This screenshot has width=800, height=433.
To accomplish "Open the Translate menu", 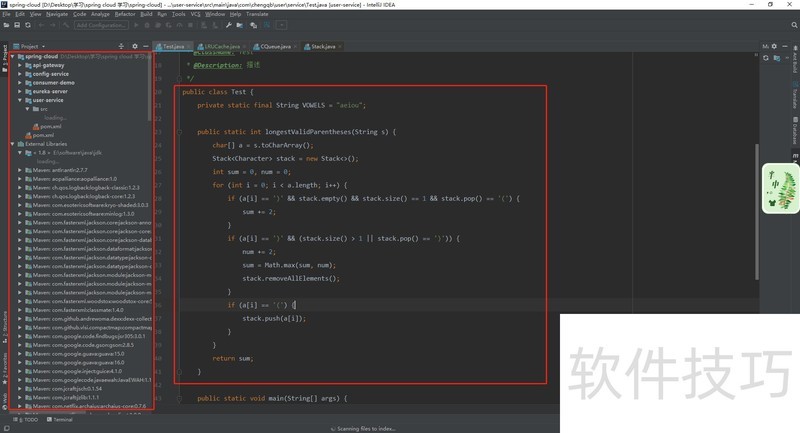I will [257, 14].
